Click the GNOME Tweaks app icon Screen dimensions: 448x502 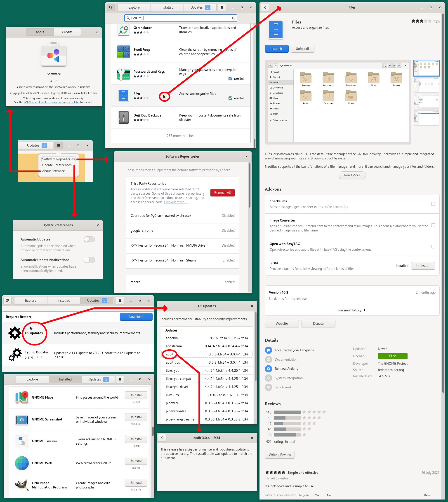(22, 441)
